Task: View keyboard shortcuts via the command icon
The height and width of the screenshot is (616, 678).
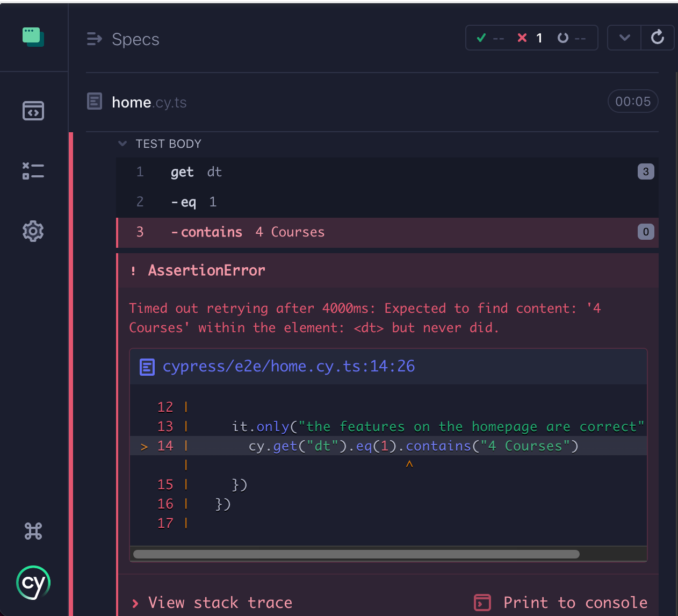Action: click(x=33, y=531)
